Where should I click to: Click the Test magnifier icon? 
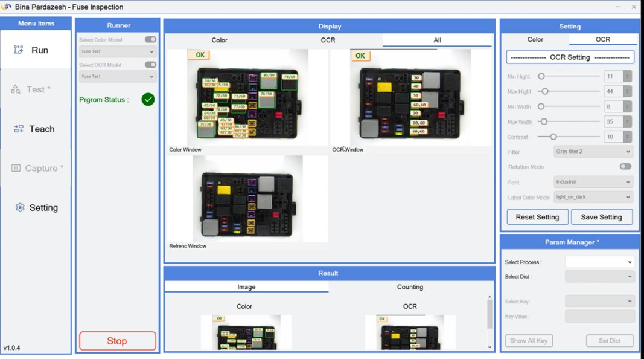coord(16,89)
